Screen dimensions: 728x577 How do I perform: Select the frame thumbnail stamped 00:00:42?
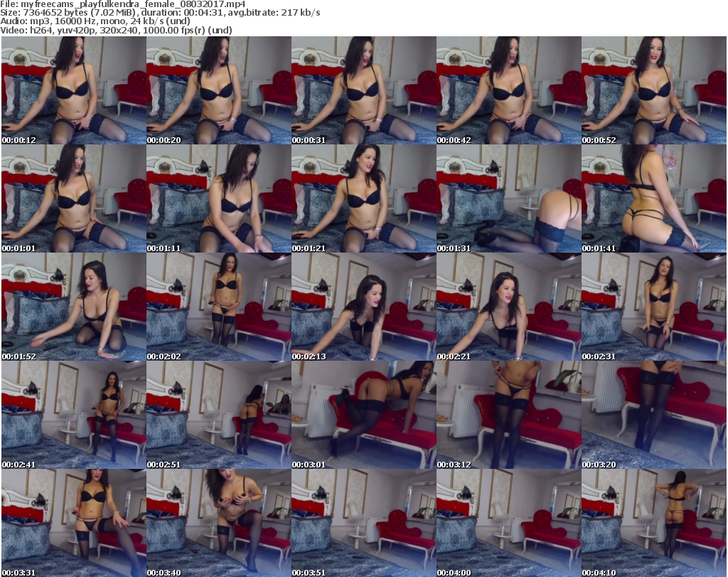[509, 90]
